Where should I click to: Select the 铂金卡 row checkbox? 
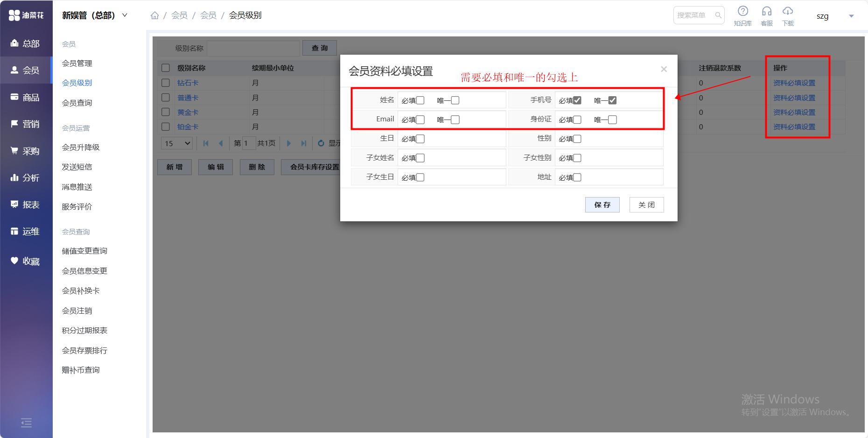click(x=165, y=127)
